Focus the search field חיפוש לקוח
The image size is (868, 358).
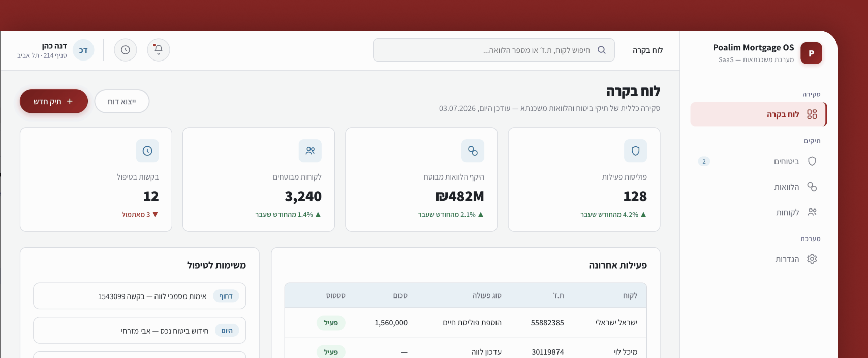point(493,50)
